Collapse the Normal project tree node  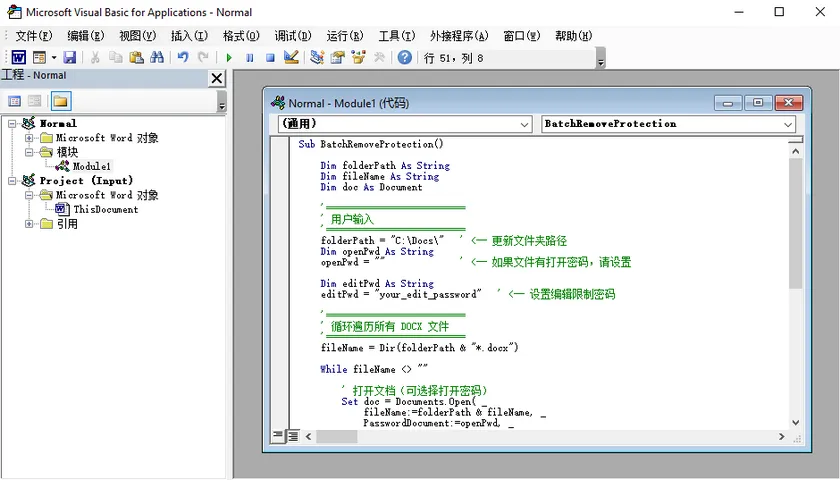click(12, 124)
